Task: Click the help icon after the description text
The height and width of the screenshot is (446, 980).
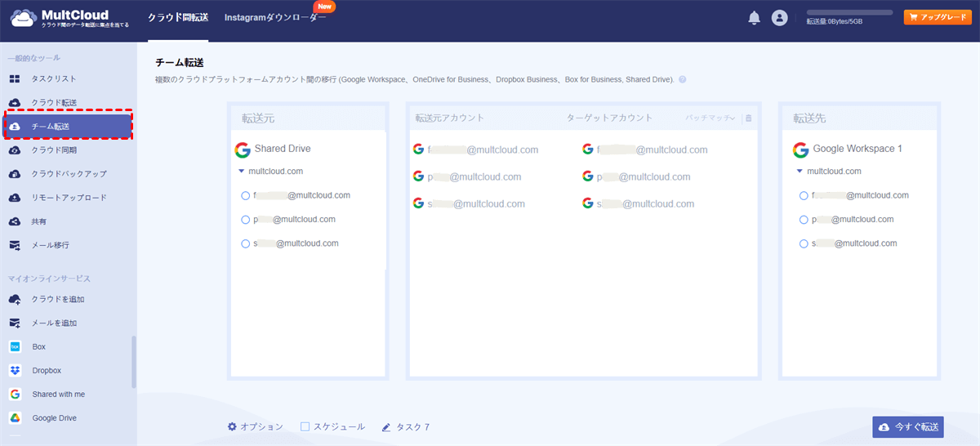Action: 682,80
